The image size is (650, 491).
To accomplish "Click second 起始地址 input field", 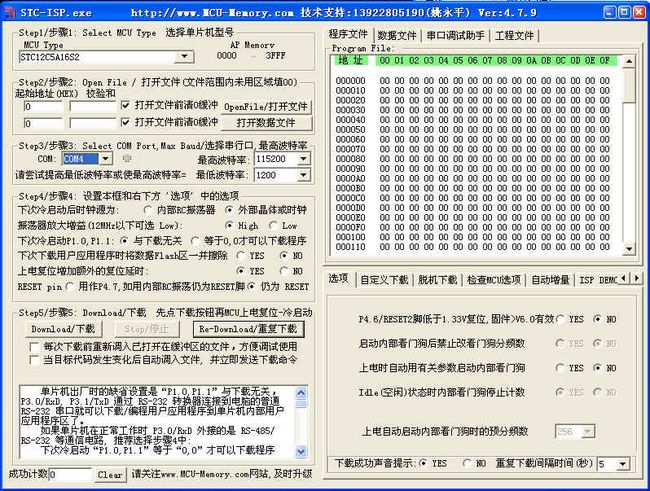I will click(44, 124).
